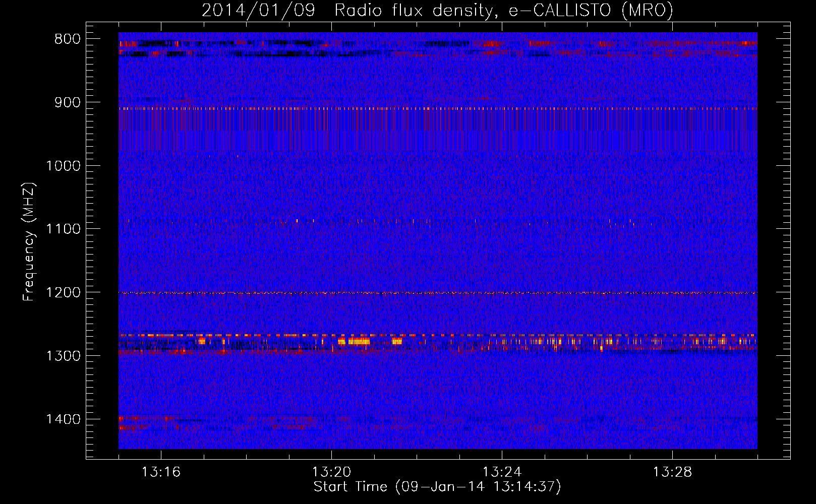Image resolution: width=816 pixels, height=504 pixels.
Task: Click the 1400 frequency tick label
Action: pos(63,419)
